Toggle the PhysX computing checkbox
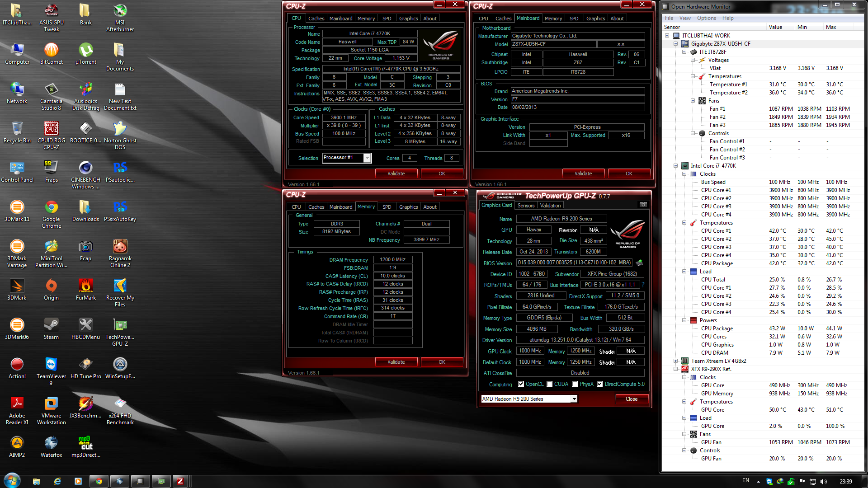This screenshot has width=868, height=488. click(x=575, y=384)
